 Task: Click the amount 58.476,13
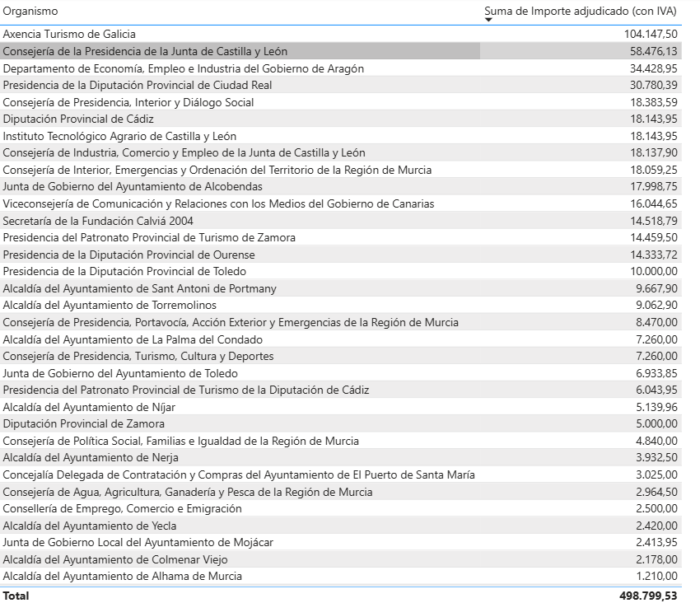coord(654,51)
